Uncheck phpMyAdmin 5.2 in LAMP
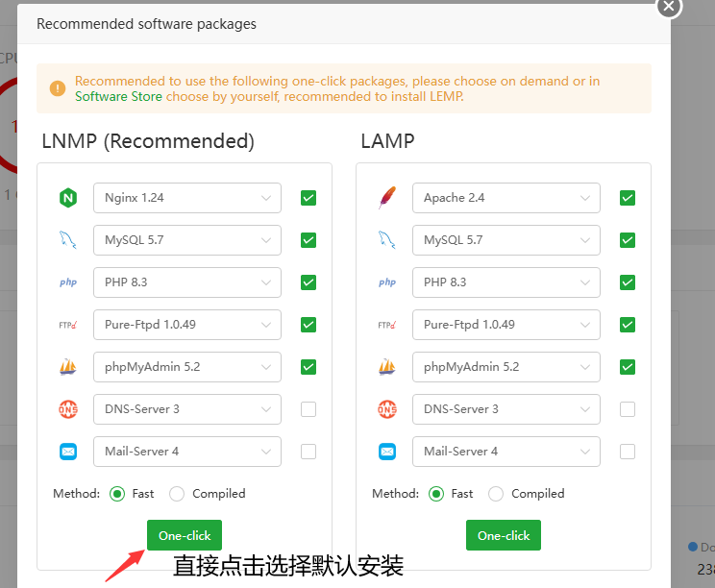 click(628, 367)
